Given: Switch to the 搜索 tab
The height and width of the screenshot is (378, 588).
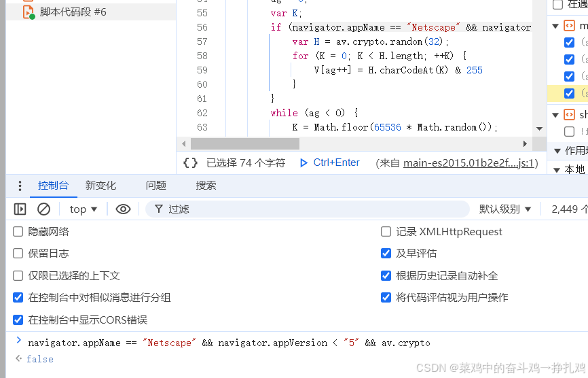Looking at the screenshot, I should click(x=206, y=186).
